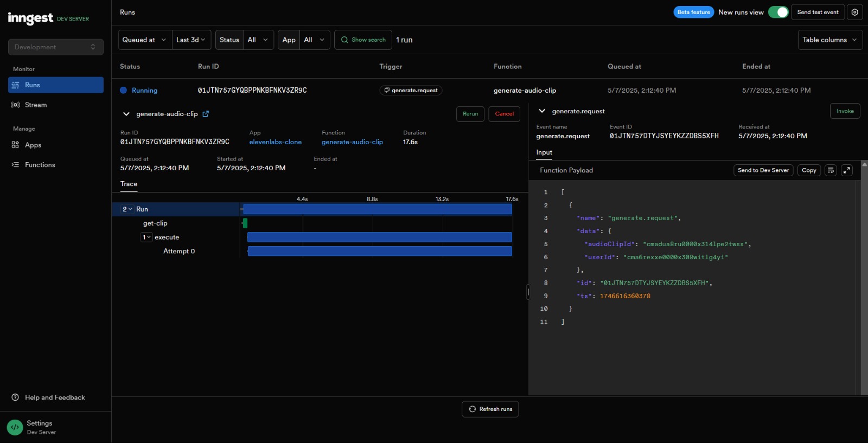Image resolution: width=868 pixels, height=443 pixels.
Task: Click the Help and Feedback icon
Action: tap(15, 397)
